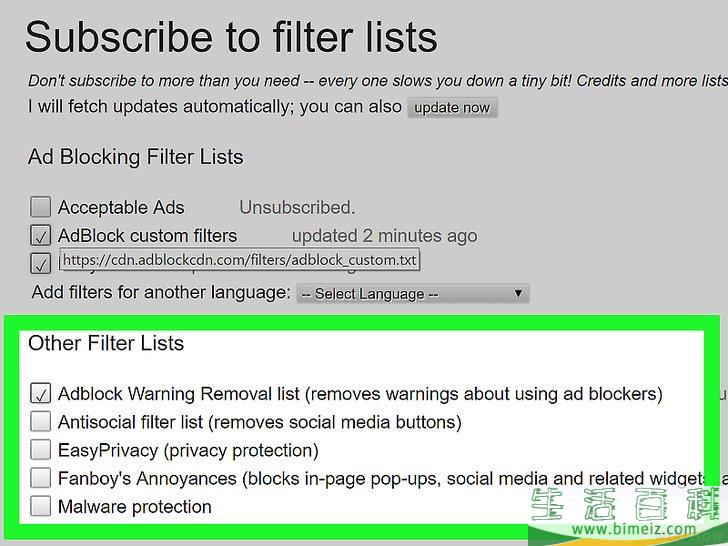Click the update now button
This screenshot has height=546, width=728.
pos(452,108)
